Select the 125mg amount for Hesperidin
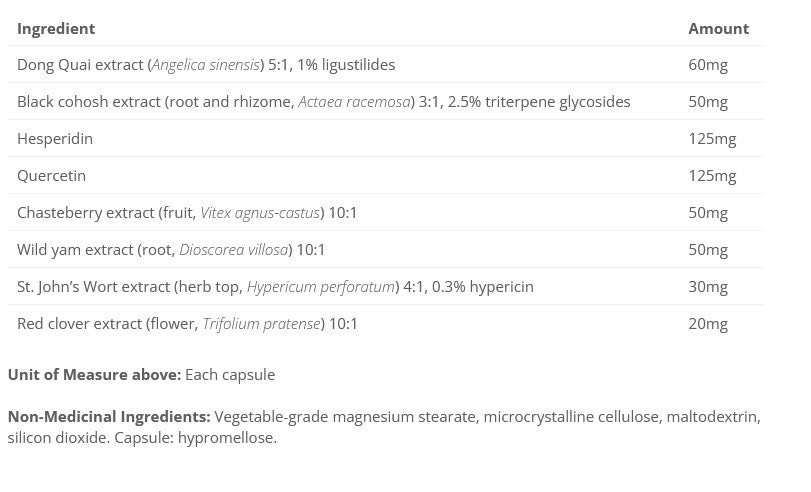This screenshot has width=811, height=492. [x=712, y=139]
